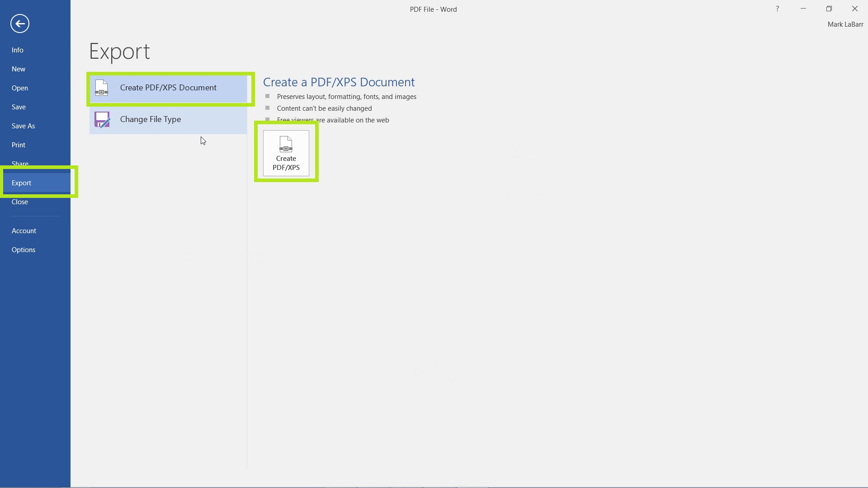Click the Change File Type icon
Viewport: 868px width, 488px height.
click(x=101, y=118)
